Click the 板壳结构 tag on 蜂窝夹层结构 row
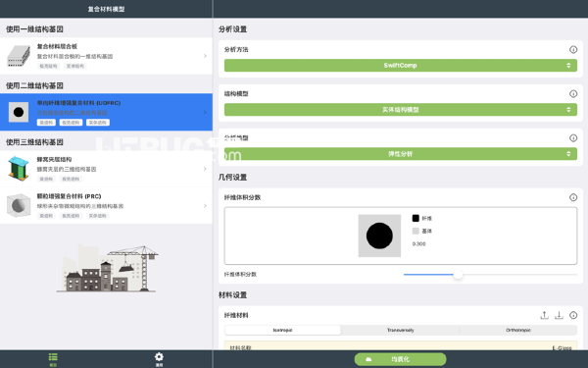Screen dimensions: 588x368 coord(71,180)
